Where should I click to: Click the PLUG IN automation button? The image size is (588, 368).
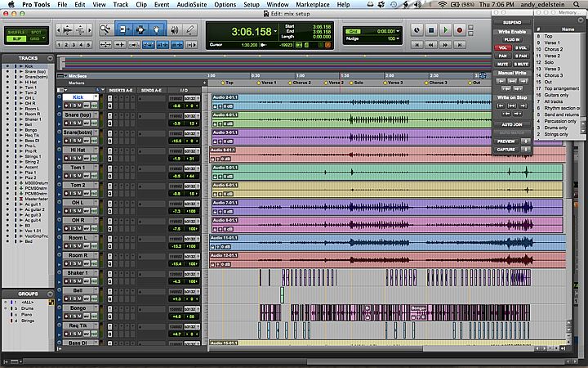(512, 40)
